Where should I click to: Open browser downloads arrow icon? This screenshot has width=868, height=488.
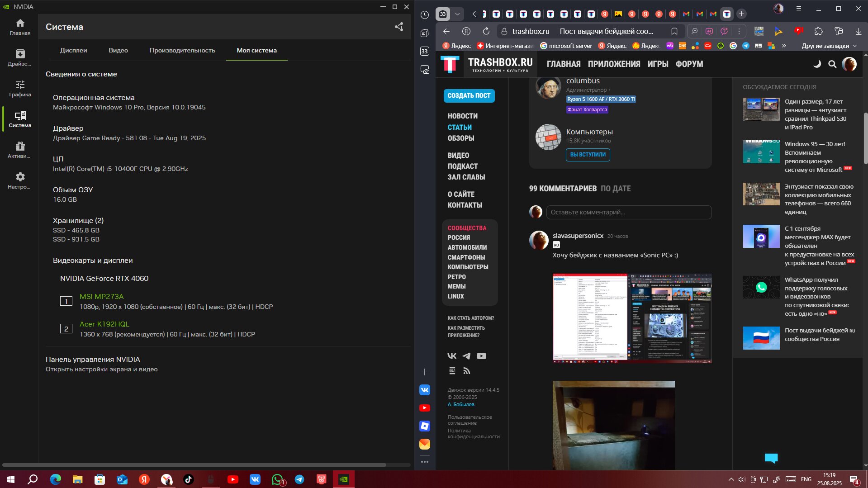858,31
